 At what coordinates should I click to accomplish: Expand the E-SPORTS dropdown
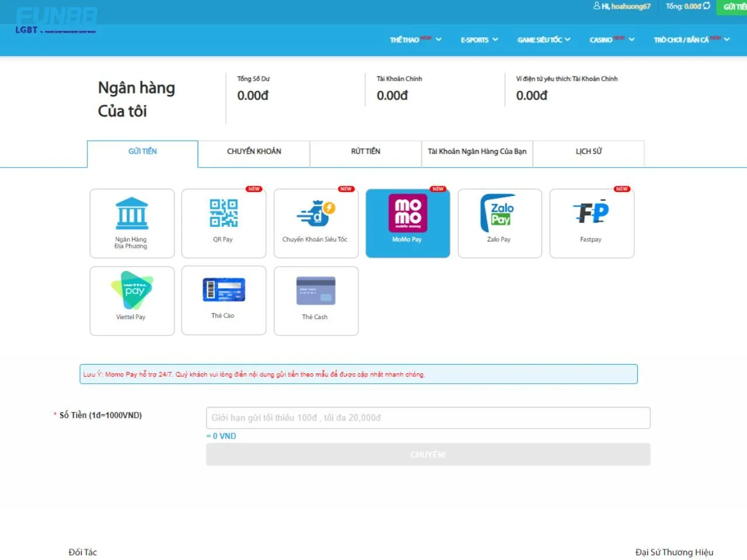[479, 40]
